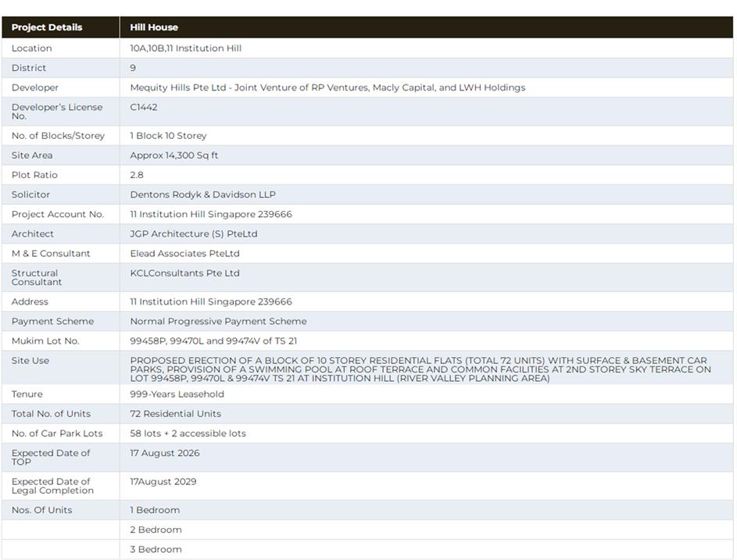Click the 'Project Details' header label

(x=47, y=27)
